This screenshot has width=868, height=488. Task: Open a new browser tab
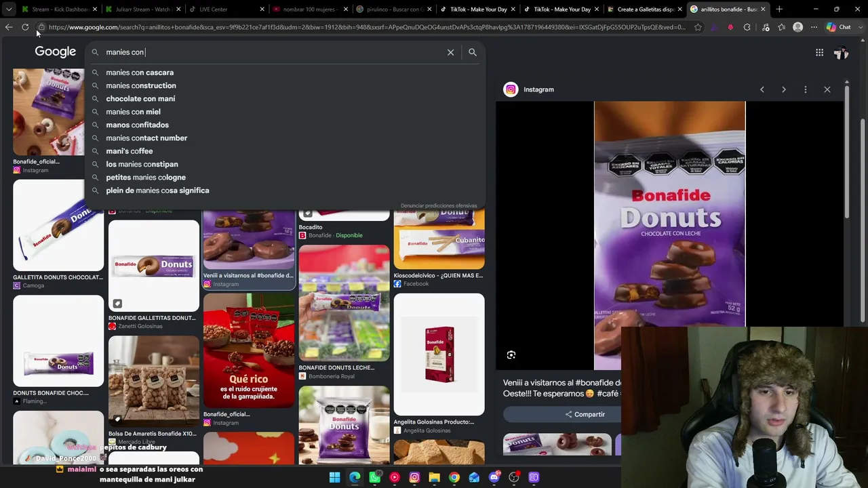779,9
